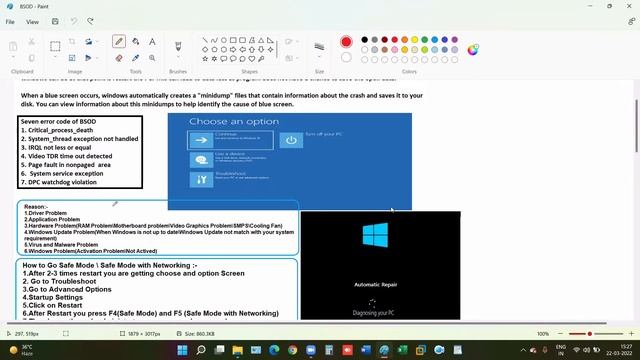Expand the Brushes dropdown arrow

[178, 58]
